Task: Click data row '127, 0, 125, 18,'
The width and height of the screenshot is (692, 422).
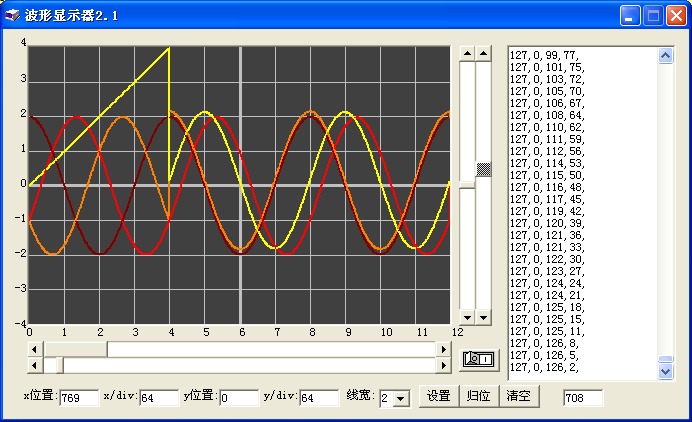Action: [x=547, y=307]
